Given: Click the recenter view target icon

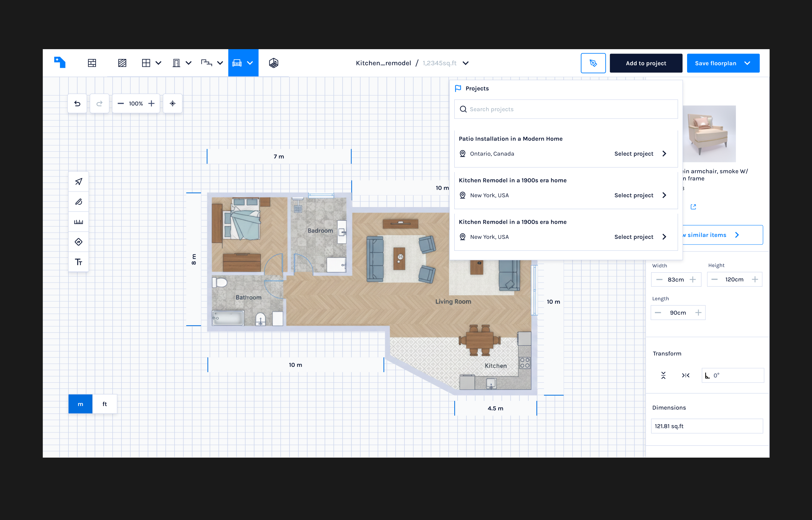Looking at the screenshot, I should tap(173, 103).
